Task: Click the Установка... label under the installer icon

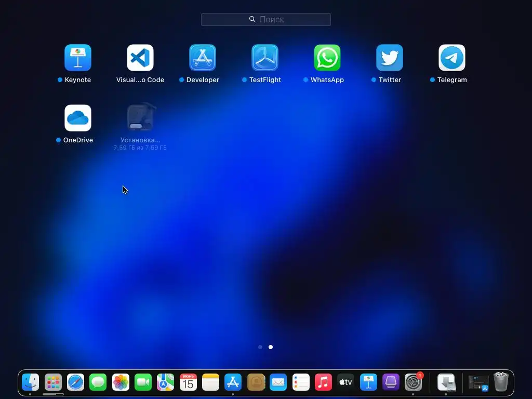Action: pos(140,140)
